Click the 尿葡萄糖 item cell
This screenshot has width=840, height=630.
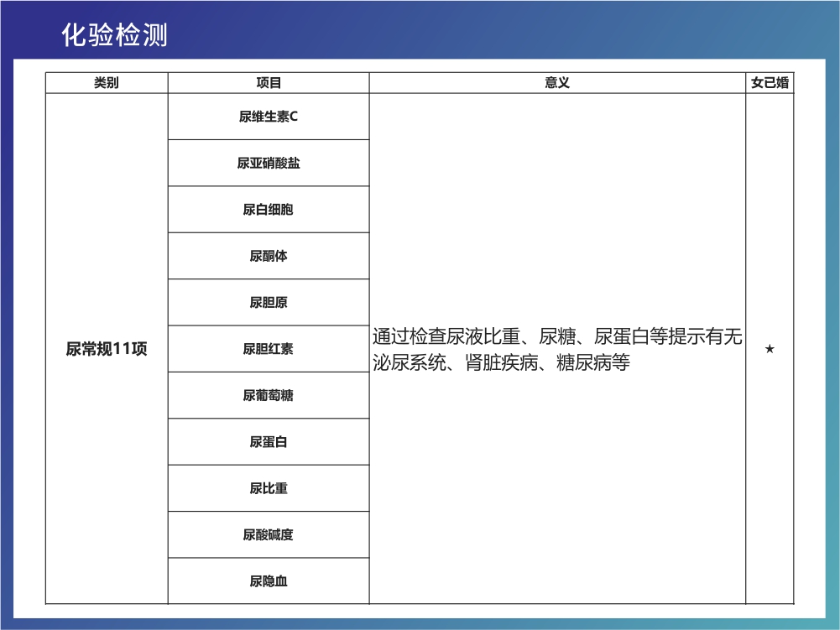click(x=269, y=395)
